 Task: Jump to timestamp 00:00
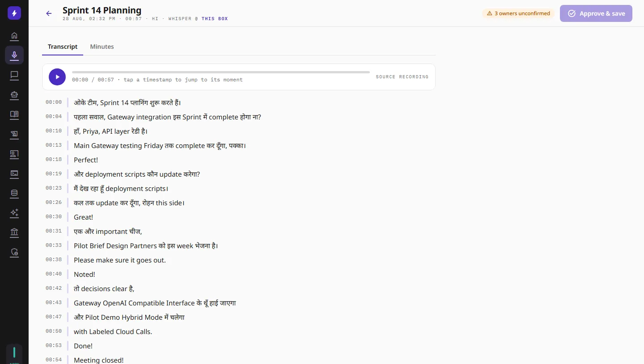pyautogui.click(x=54, y=102)
